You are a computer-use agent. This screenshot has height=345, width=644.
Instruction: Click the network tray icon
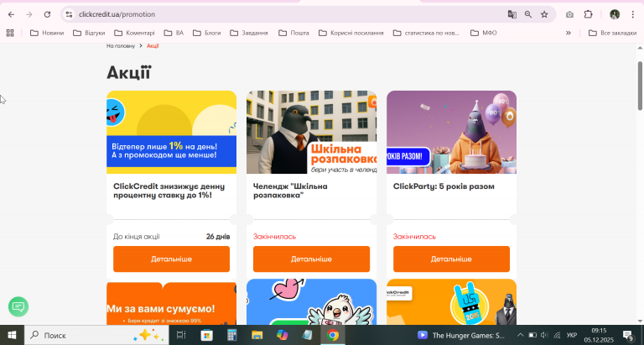[x=557, y=335]
